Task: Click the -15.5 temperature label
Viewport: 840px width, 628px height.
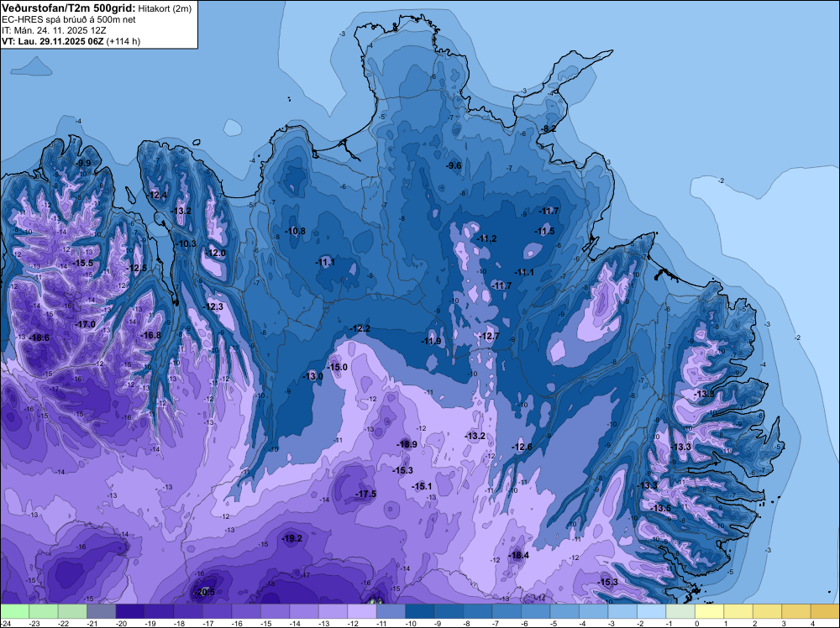Action: [x=83, y=263]
